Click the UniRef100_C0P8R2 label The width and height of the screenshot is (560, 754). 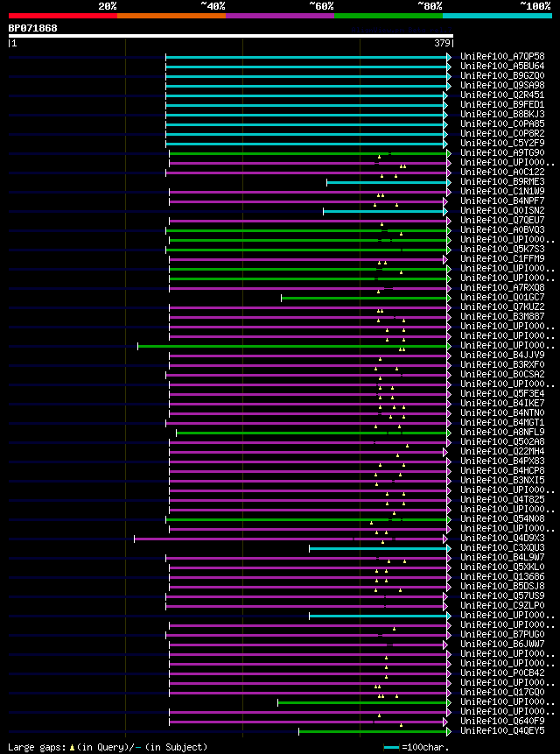coord(502,134)
